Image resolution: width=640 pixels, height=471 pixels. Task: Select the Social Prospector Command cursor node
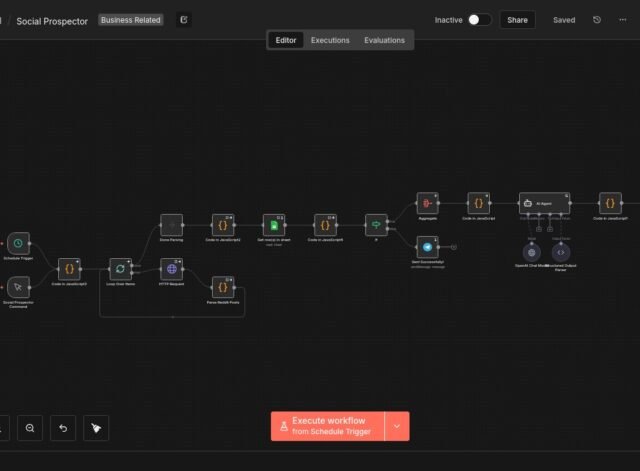[x=18, y=287]
